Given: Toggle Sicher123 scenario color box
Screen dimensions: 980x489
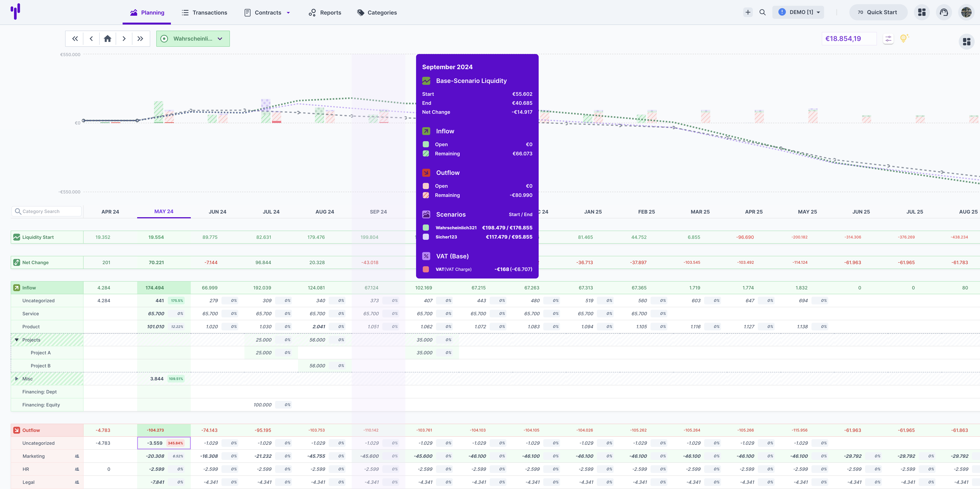Looking at the screenshot, I should pos(426,237).
